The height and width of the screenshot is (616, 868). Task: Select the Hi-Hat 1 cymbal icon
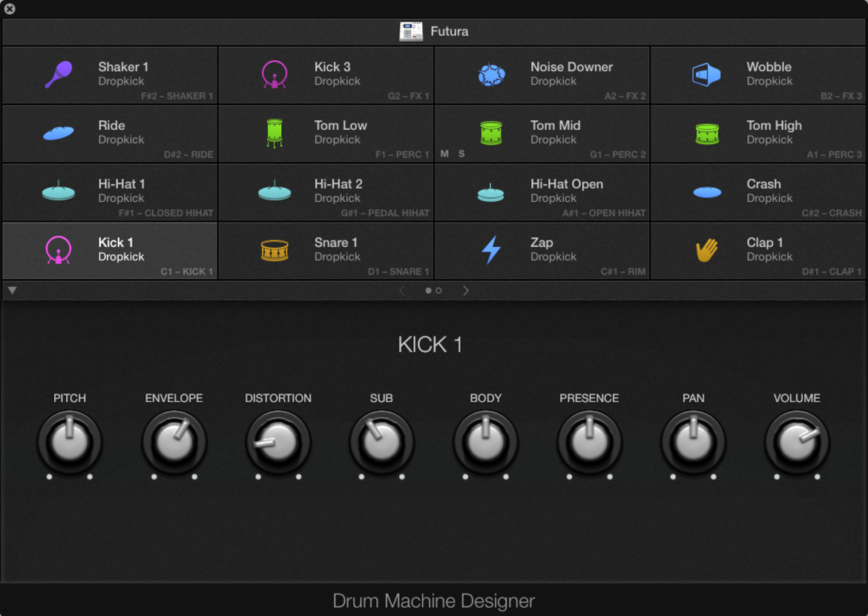pyautogui.click(x=58, y=191)
